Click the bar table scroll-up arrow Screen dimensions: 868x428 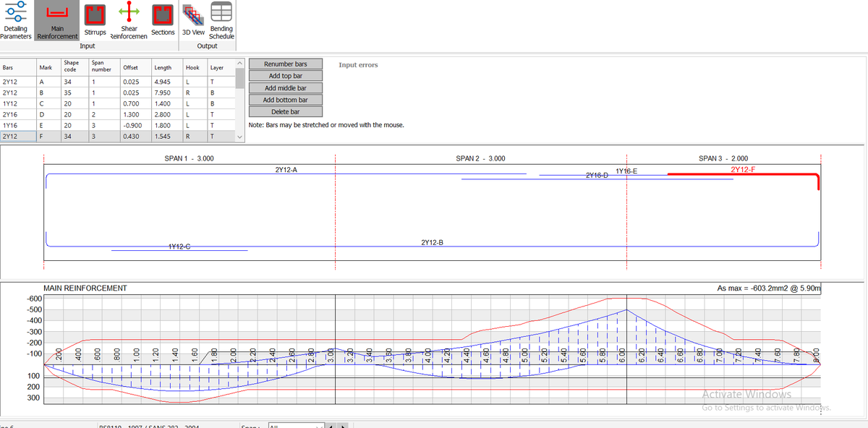(239, 64)
